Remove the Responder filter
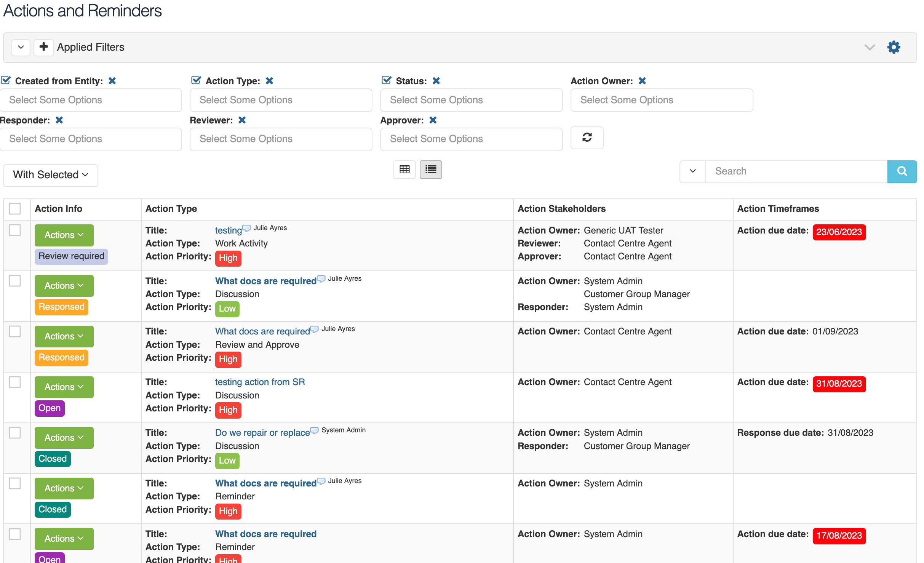This screenshot has height=563, width=924. pos(59,120)
